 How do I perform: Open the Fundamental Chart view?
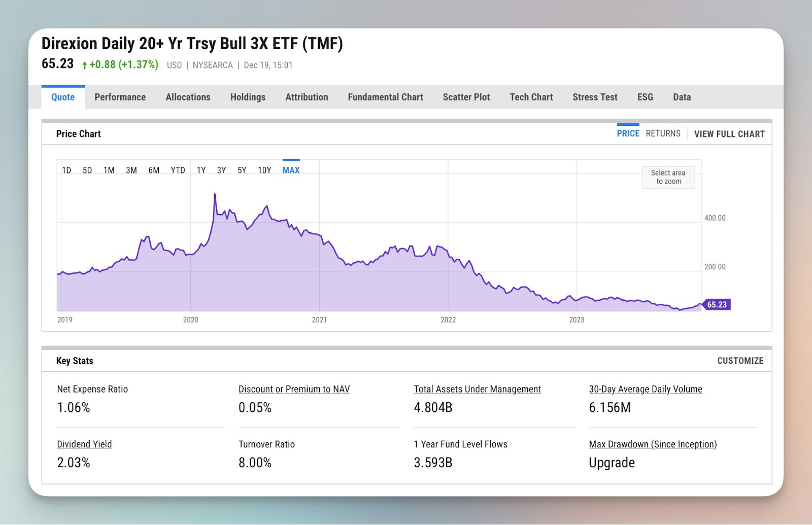(385, 97)
